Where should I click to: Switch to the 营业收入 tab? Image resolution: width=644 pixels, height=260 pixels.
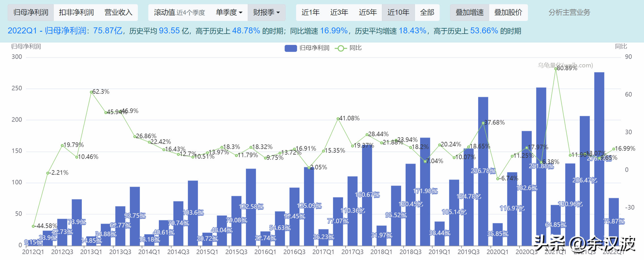118,12
